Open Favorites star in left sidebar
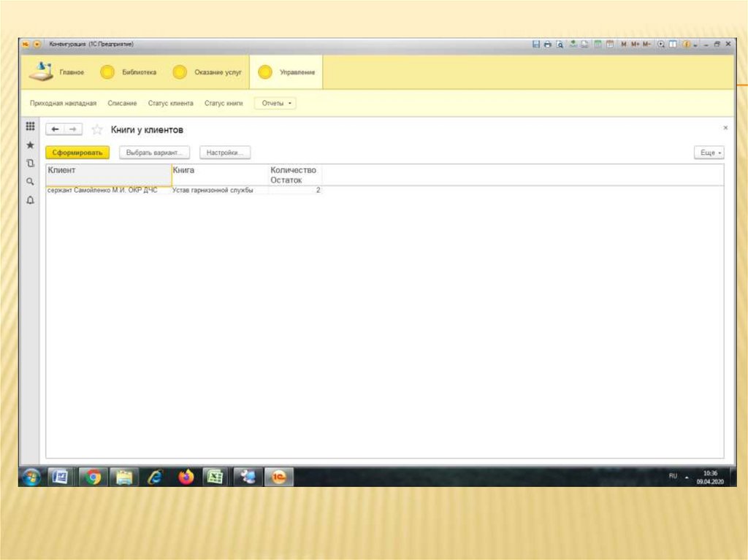 [x=30, y=145]
